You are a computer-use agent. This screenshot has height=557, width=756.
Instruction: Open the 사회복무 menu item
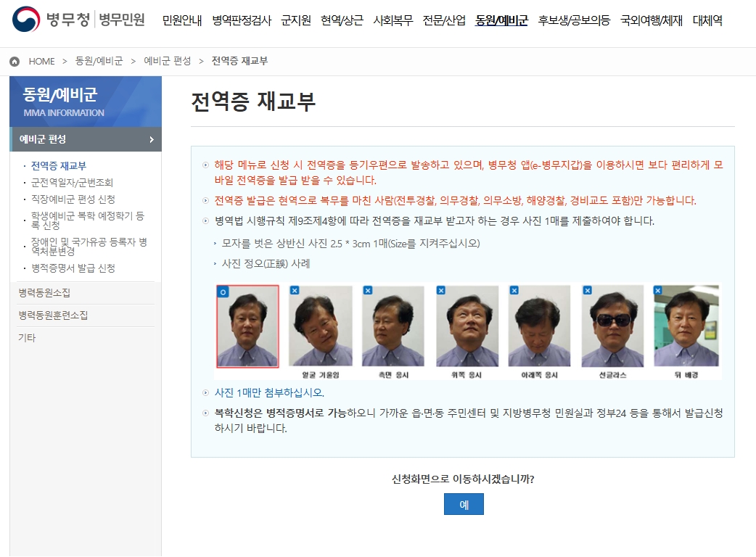394,22
